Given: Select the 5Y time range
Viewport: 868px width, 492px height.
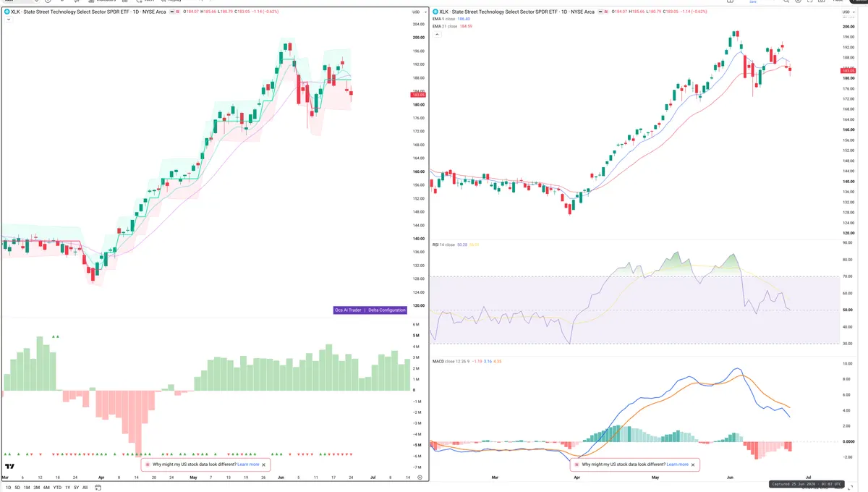Looking at the screenshot, I should tap(77, 488).
